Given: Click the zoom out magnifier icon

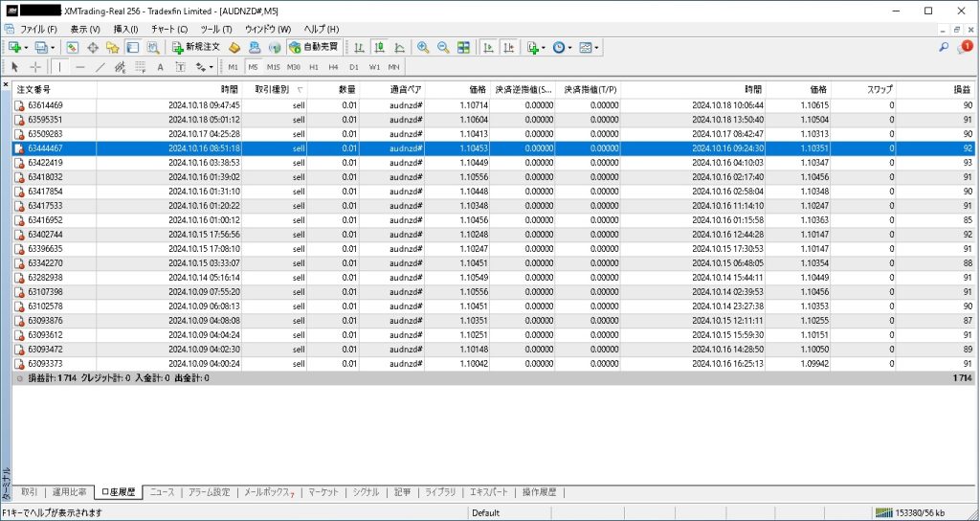Looking at the screenshot, I should click(443, 47).
